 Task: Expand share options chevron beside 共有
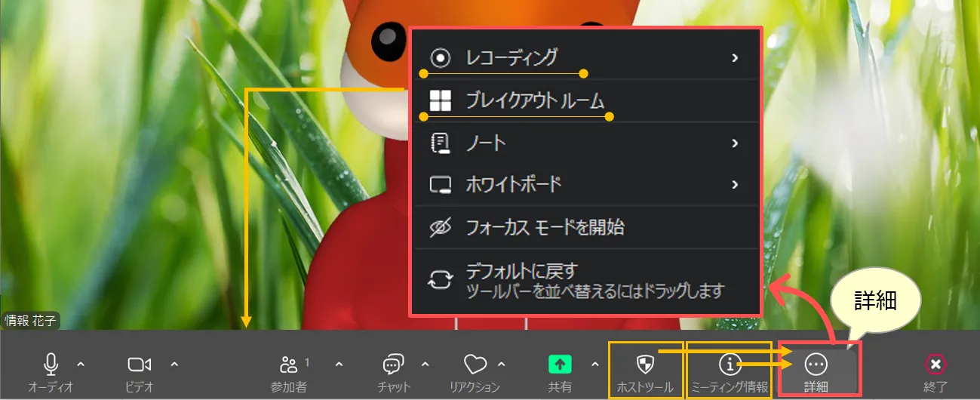[594, 365]
